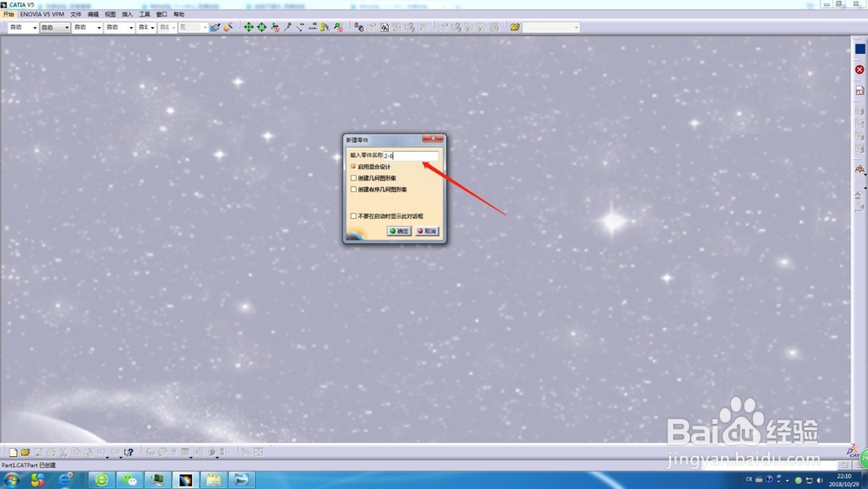The height and width of the screenshot is (489, 868).
Task: Open the 插入 menu
Action: pos(128,15)
